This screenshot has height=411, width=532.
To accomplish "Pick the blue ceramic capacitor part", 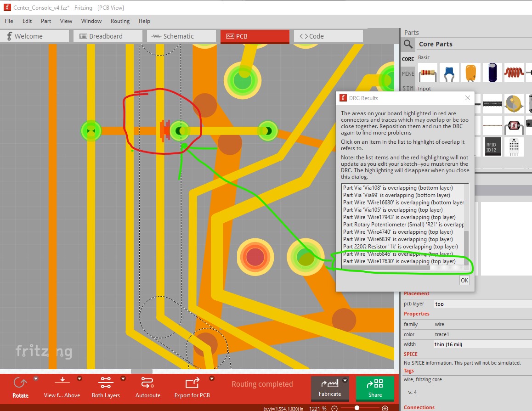I will [x=449, y=73].
